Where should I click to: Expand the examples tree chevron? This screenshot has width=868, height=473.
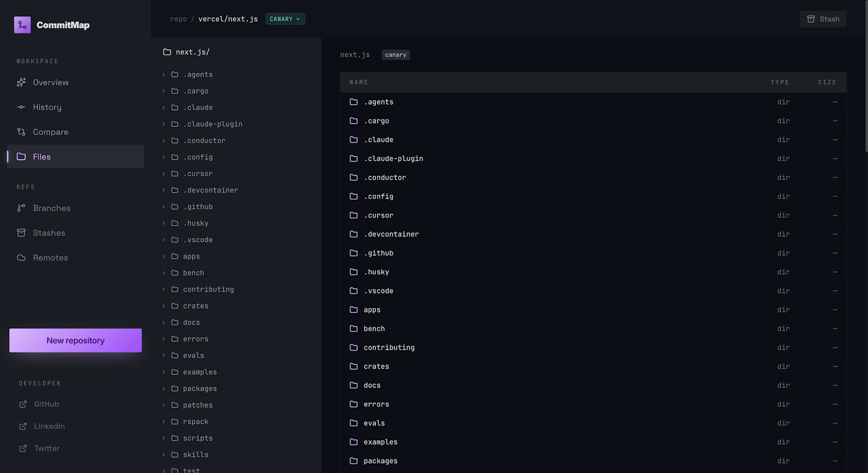[x=163, y=372]
